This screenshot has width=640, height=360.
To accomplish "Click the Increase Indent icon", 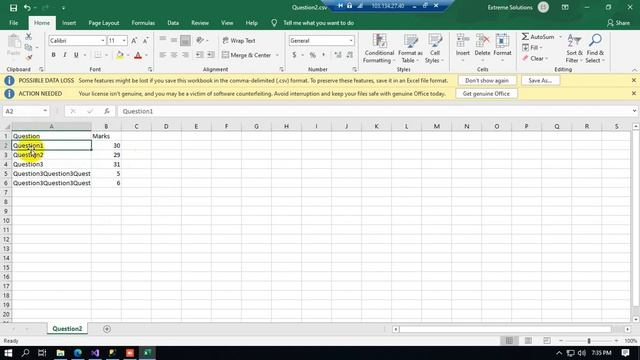I will 211,55.
